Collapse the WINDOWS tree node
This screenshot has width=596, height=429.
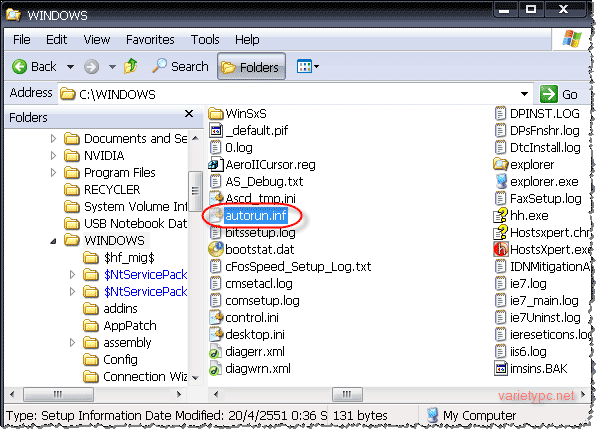53,241
